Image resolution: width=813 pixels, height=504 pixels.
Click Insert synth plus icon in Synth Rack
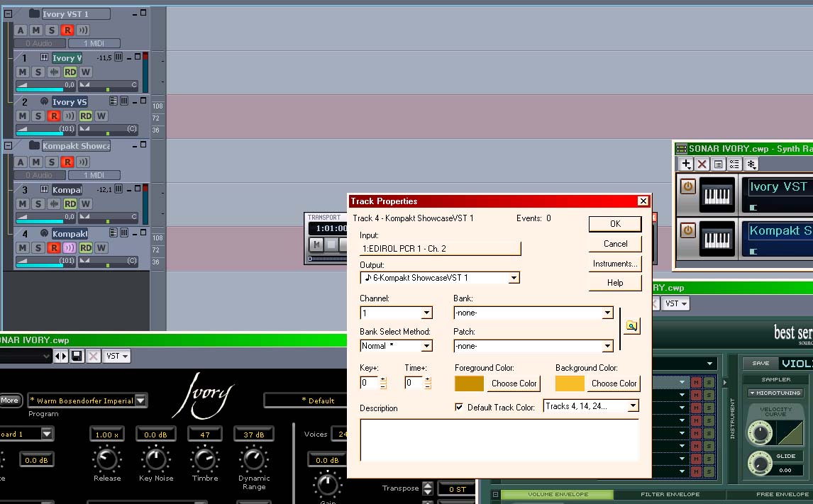[x=686, y=164]
